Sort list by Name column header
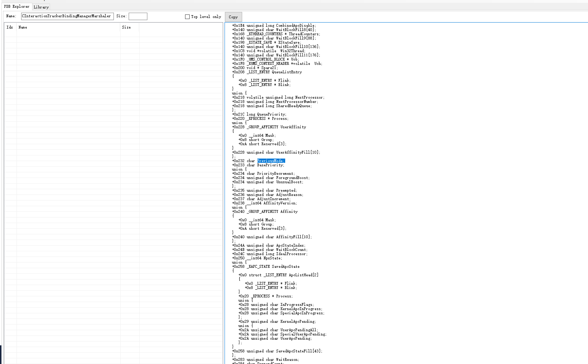 click(x=23, y=27)
